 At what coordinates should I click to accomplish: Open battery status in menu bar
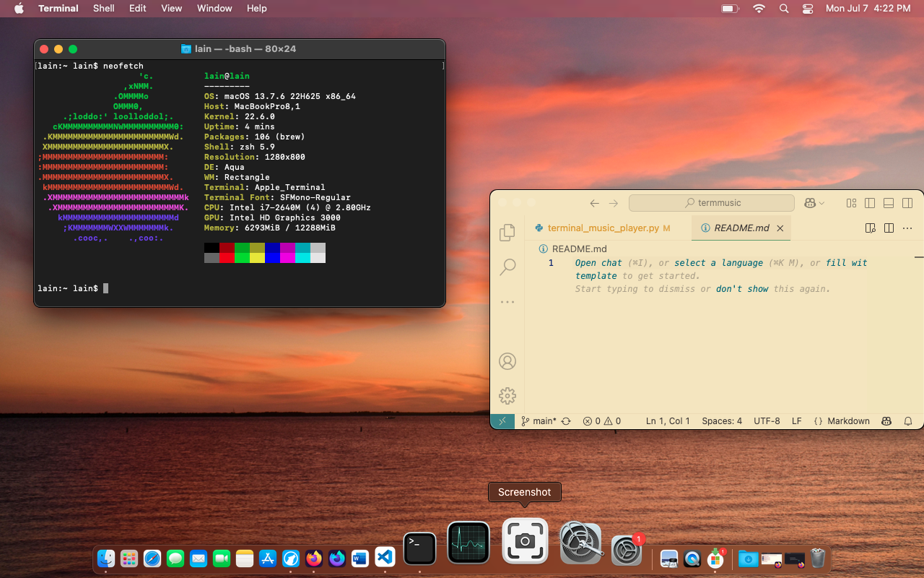[730, 9]
